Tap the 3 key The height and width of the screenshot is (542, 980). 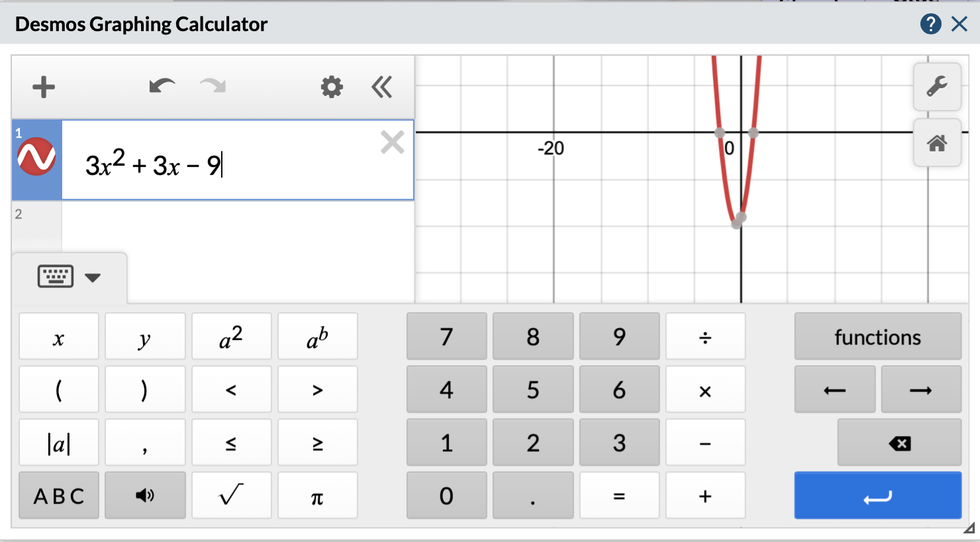pos(620,443)
